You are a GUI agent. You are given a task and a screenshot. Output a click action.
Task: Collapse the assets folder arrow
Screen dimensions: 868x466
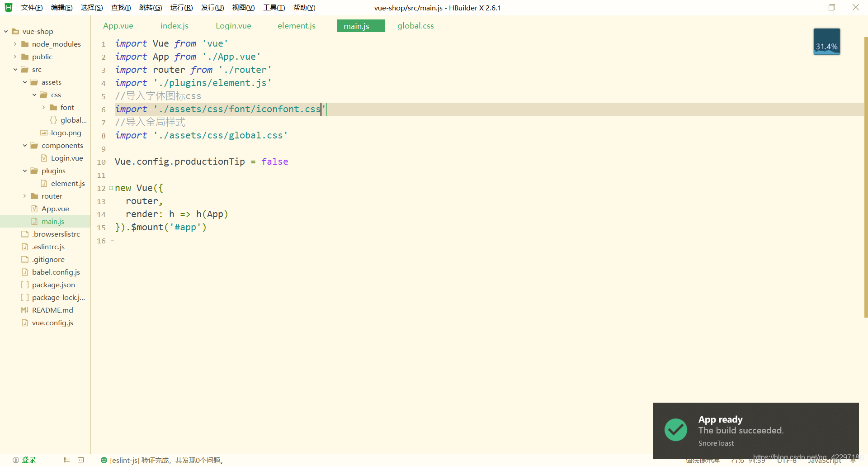pyautogui.click(x=24, y=82)
